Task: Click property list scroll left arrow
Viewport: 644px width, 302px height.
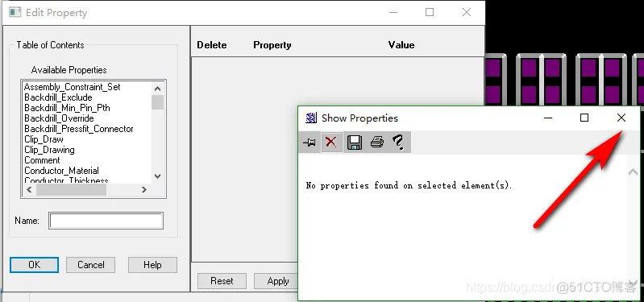Action: (x=29, y=189)
